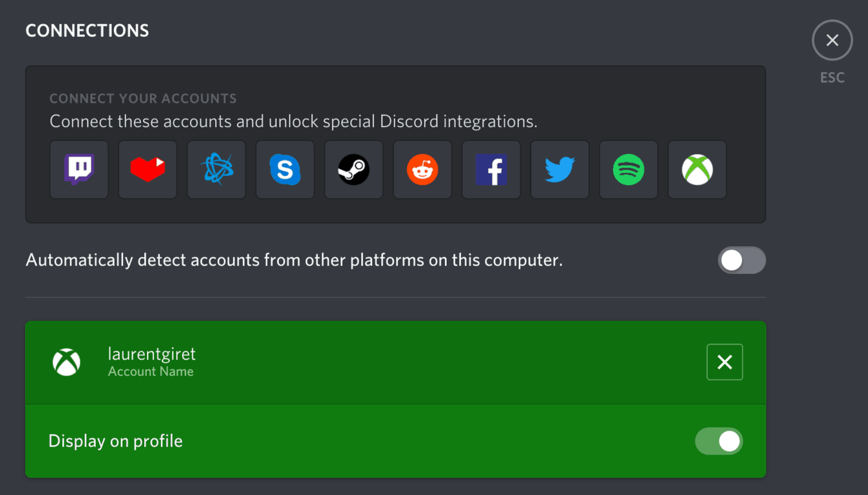Click the Xbox logo beside laurentgiret

pyautogui.click(x=66, y=362)
